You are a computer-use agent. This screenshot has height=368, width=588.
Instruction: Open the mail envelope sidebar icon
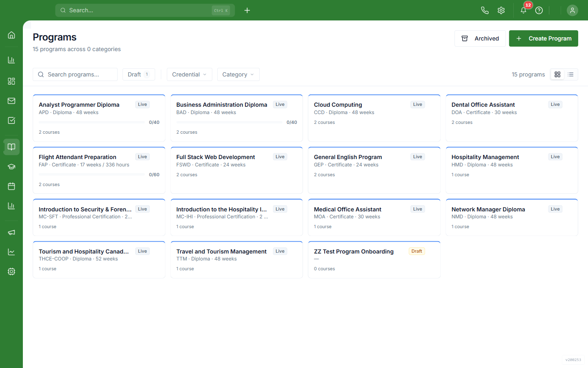point(11,101)
